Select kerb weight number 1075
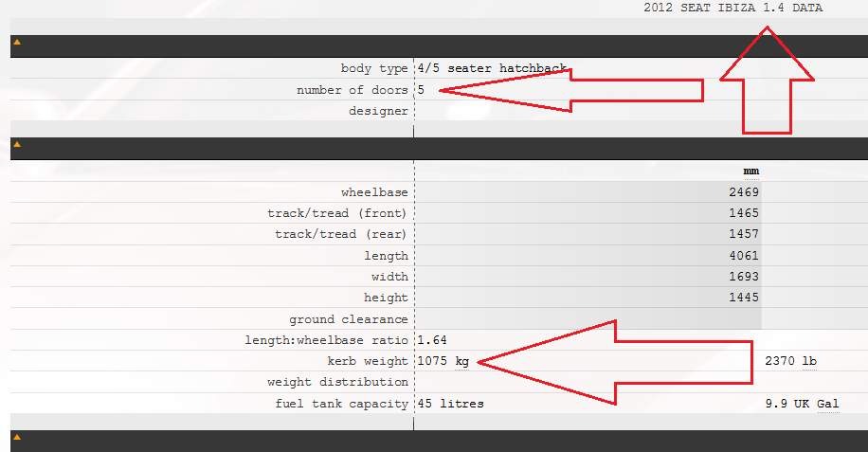 (x=432, y=361)
